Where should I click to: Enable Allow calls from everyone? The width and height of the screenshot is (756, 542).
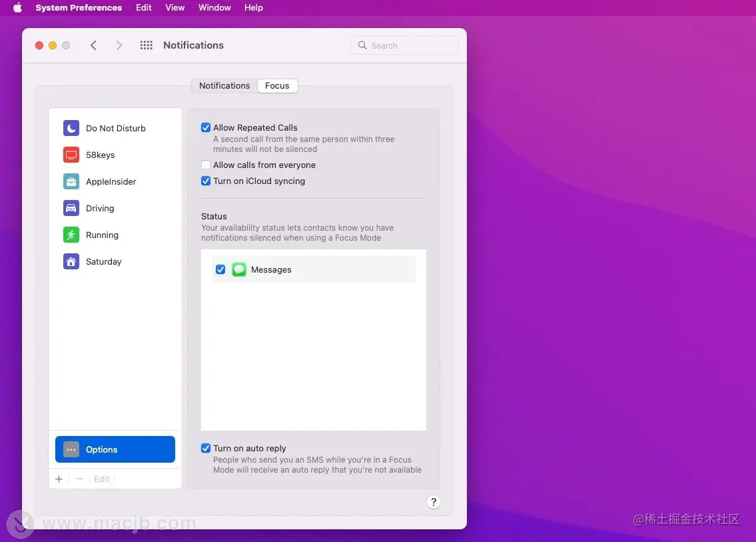[206, 165]
